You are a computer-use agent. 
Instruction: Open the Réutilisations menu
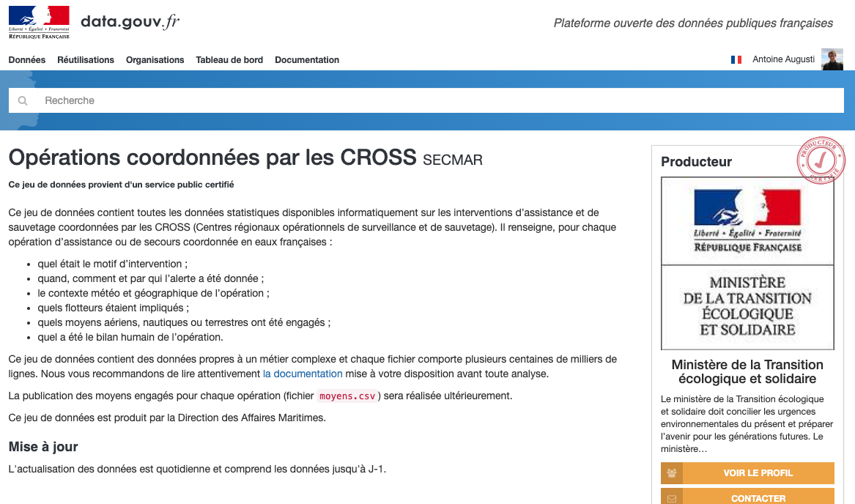86,60
